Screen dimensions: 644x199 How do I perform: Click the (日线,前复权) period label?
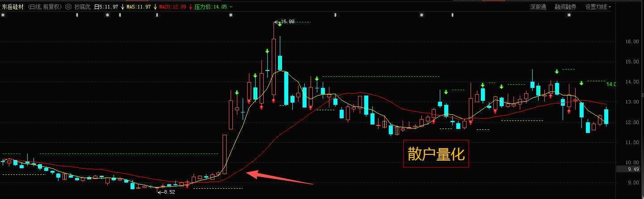point(45,7)
